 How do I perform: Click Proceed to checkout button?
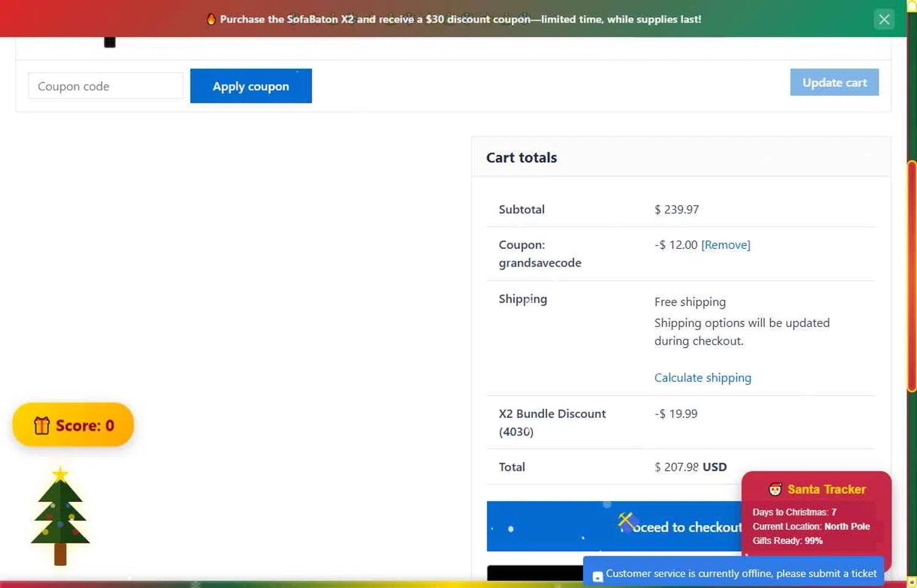(614, 526)
